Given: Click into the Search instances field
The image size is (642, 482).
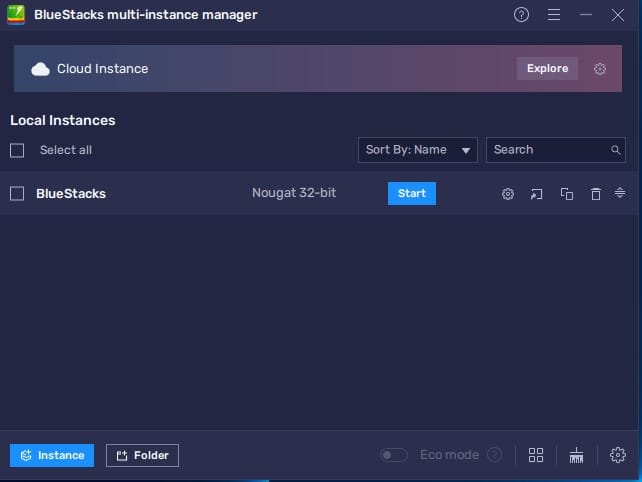Looking at the screenshot, I should 556,150.
